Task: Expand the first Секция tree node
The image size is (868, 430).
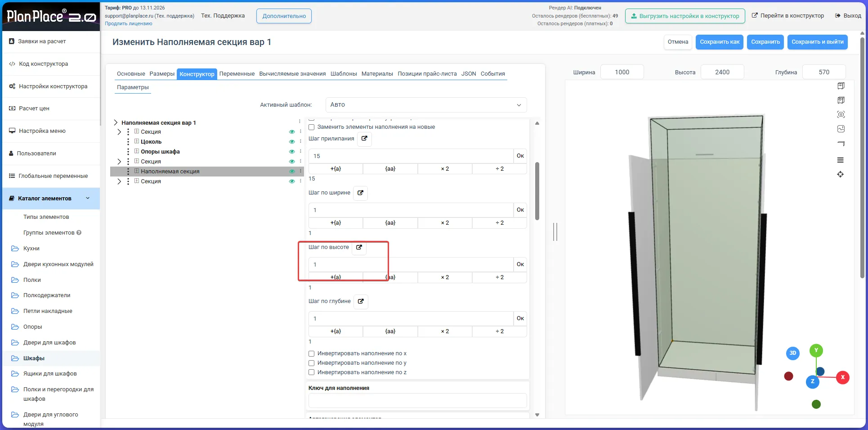Action: 119,132
